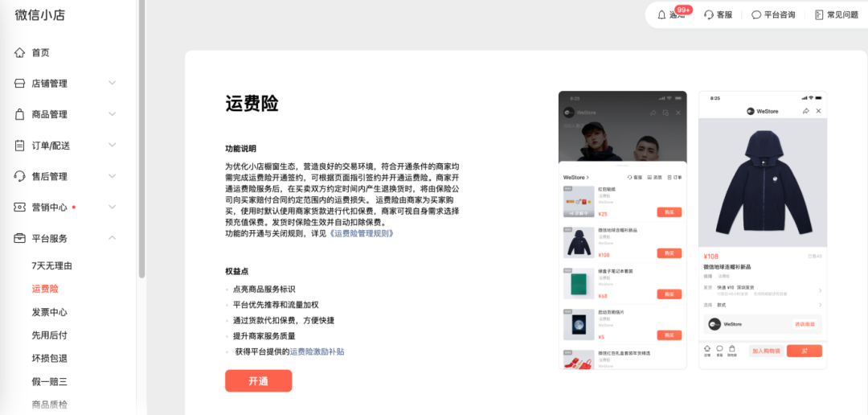This screenshot has height=415, width=868.
Task: Open the 运费险激励补贴 link
Action: click(x=317, y=351)
